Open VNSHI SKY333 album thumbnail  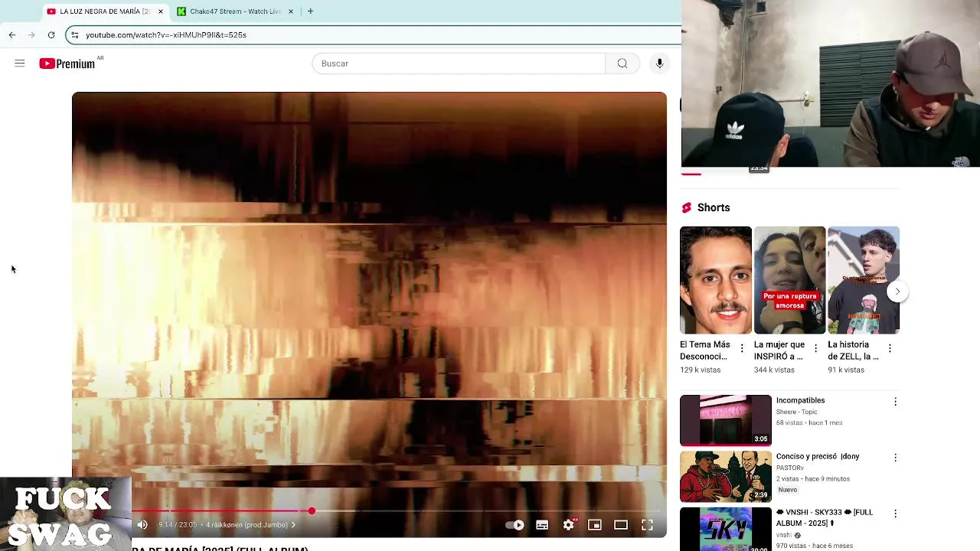tap(726, 529)
